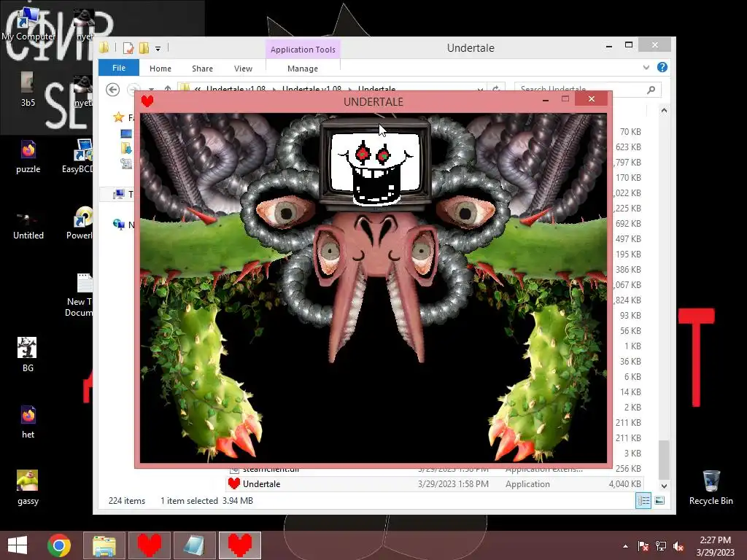Select the Application Tools contextual tab
This screenshot has height=560, width=747.
pos(303,50)
